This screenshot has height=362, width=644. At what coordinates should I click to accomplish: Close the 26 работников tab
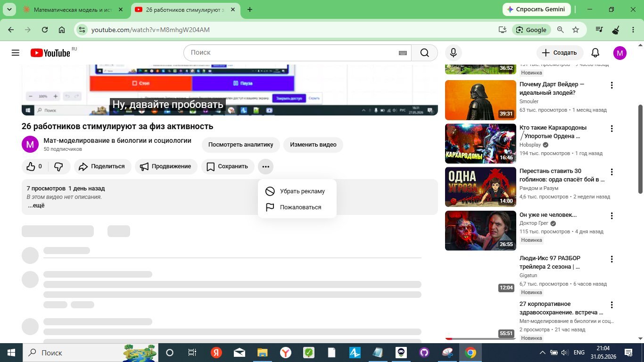pos(232,9)
